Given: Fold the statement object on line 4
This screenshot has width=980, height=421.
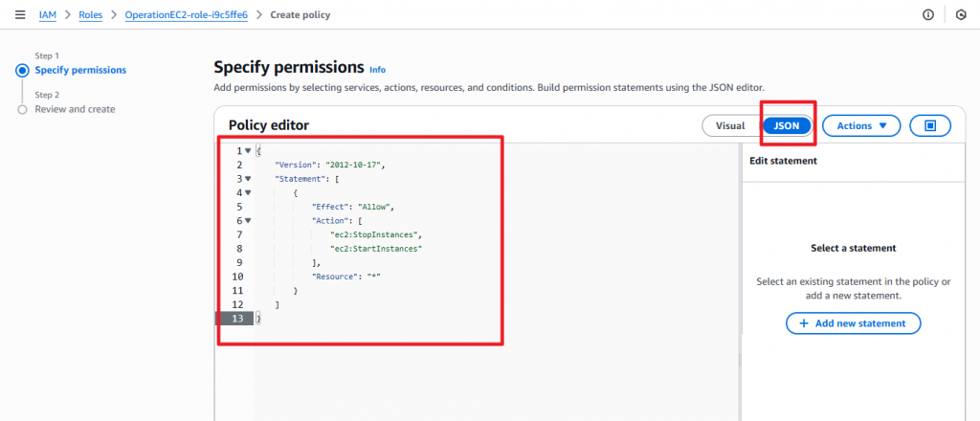Looking at the screenshot, I should 248,192.
